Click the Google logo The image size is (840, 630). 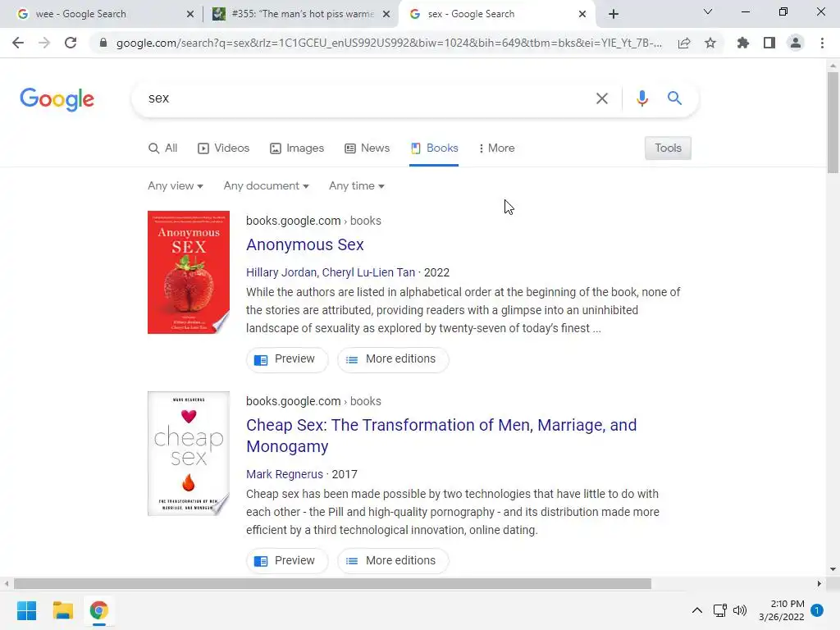pos(57,99)
